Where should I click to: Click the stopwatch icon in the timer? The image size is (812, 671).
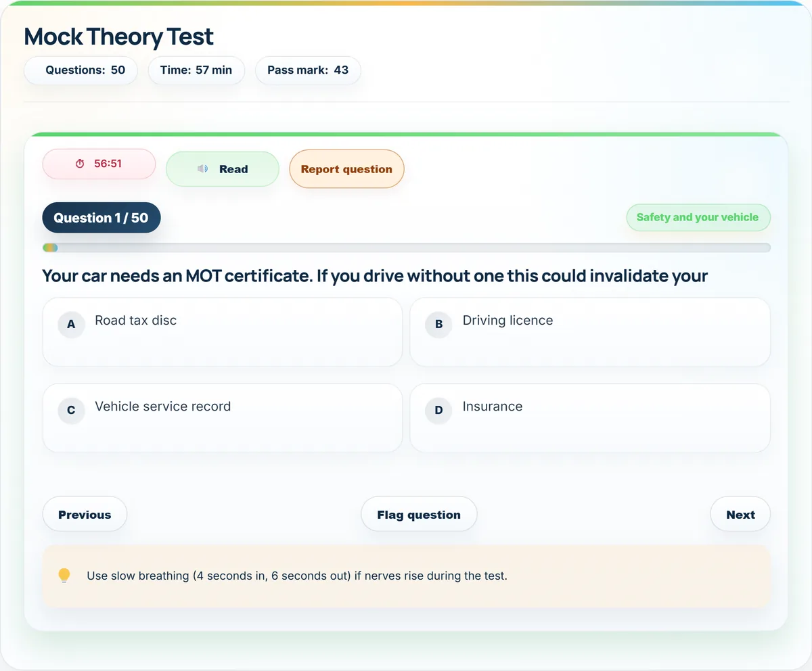click(x=80, y=164)
